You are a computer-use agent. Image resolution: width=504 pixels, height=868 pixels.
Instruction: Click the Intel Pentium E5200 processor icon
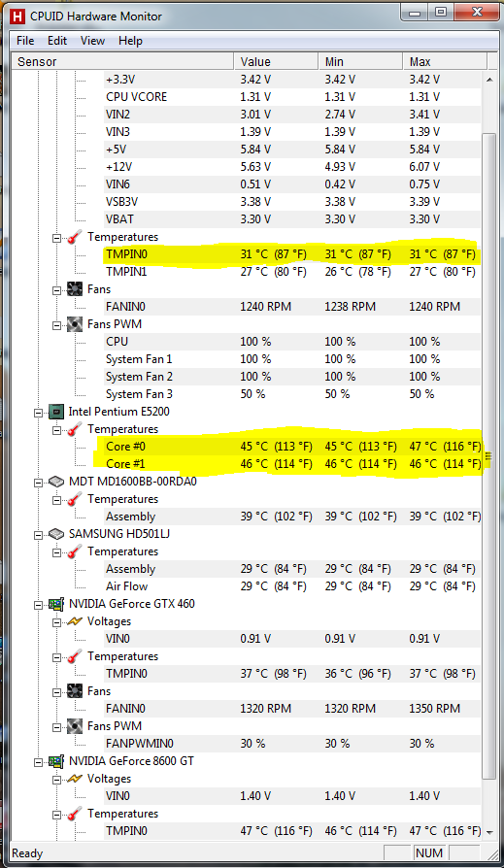point(56,412)
